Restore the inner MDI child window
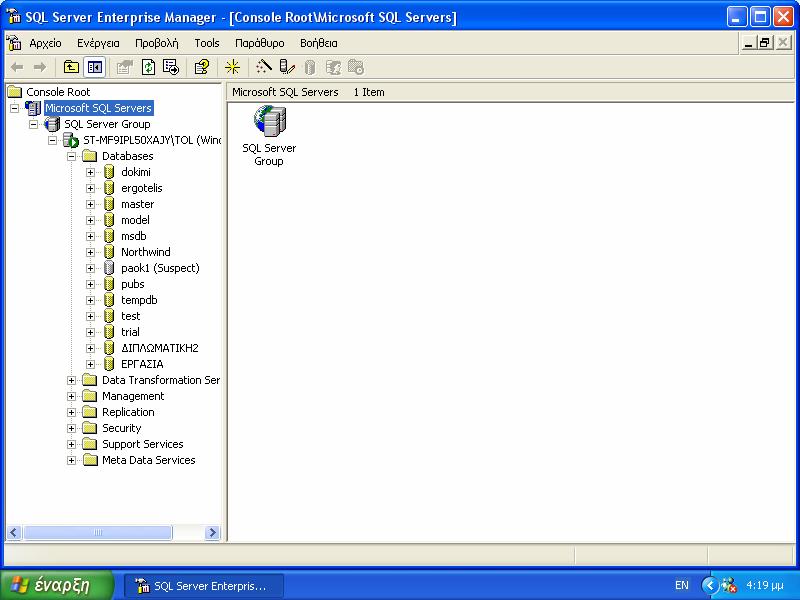This screenshot has height=600, width=800. tap(764, 43)
